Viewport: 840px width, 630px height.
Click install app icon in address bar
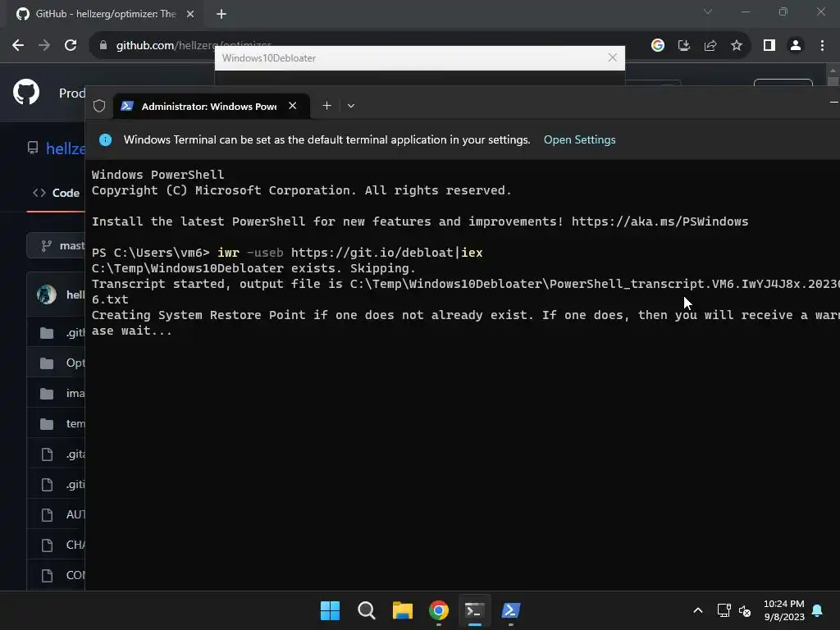(x=684, y=46)
